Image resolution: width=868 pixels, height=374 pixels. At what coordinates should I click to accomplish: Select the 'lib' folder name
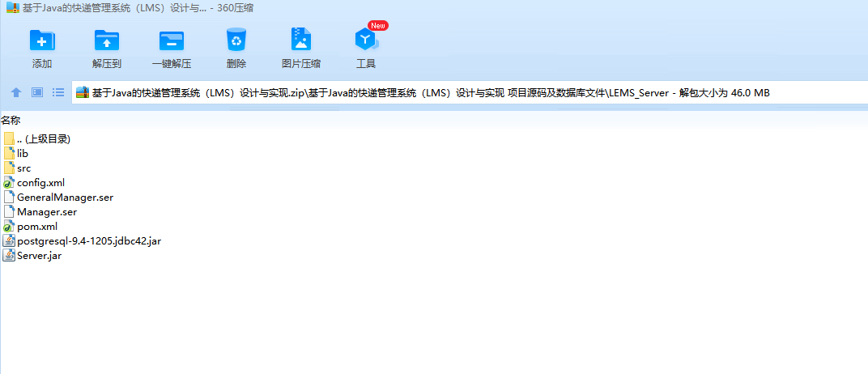(23, 153)
